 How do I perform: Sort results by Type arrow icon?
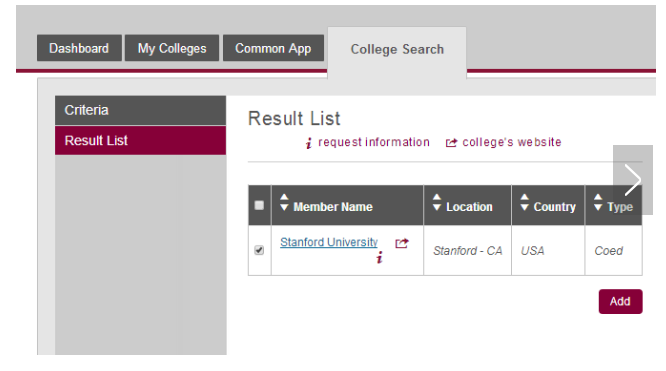(x=598, y=202)
